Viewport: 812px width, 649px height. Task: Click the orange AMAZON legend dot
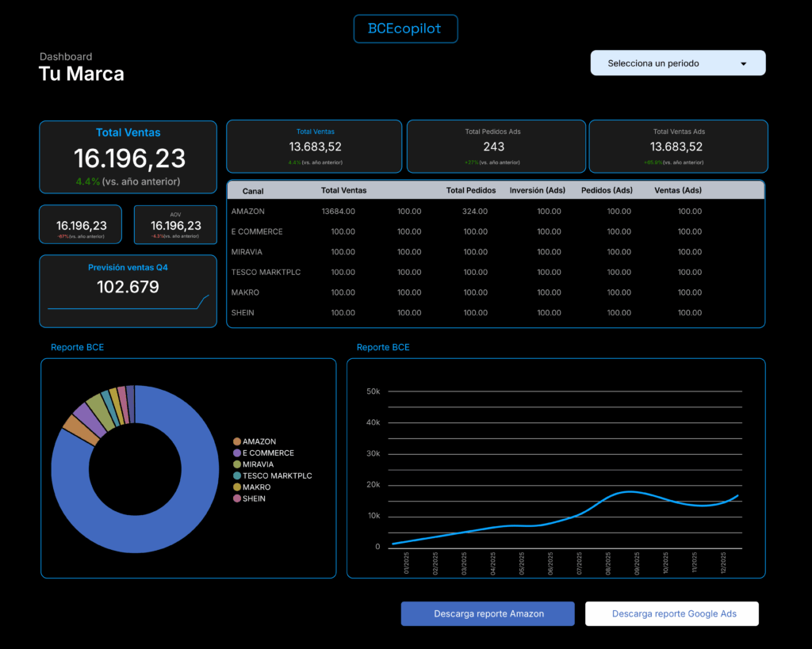237,441
